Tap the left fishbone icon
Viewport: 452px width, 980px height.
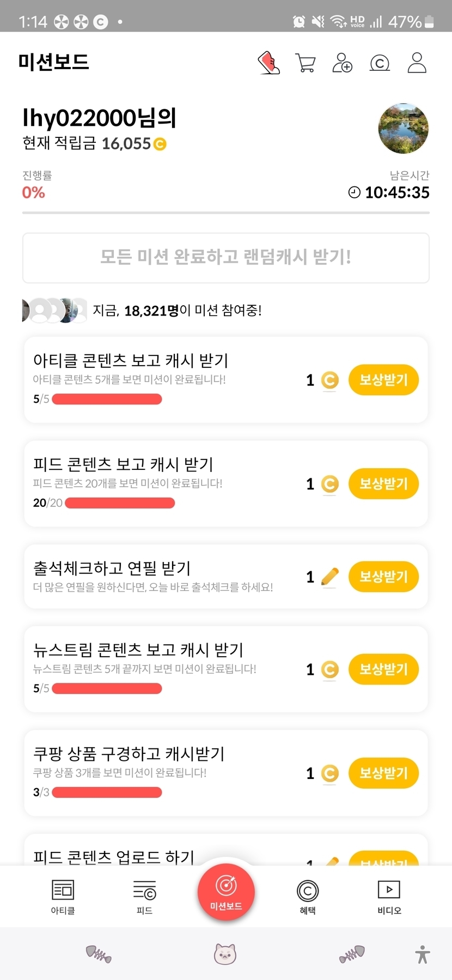tap(99, 954)
